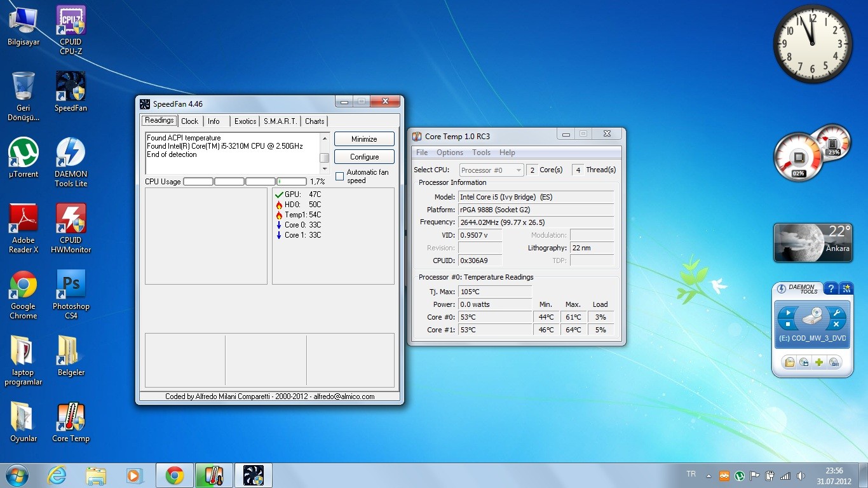Viewport: 868px width, 488px height.
Task: Open the Exotics tab in SpeedFan
Action: (x=245, y=121)
